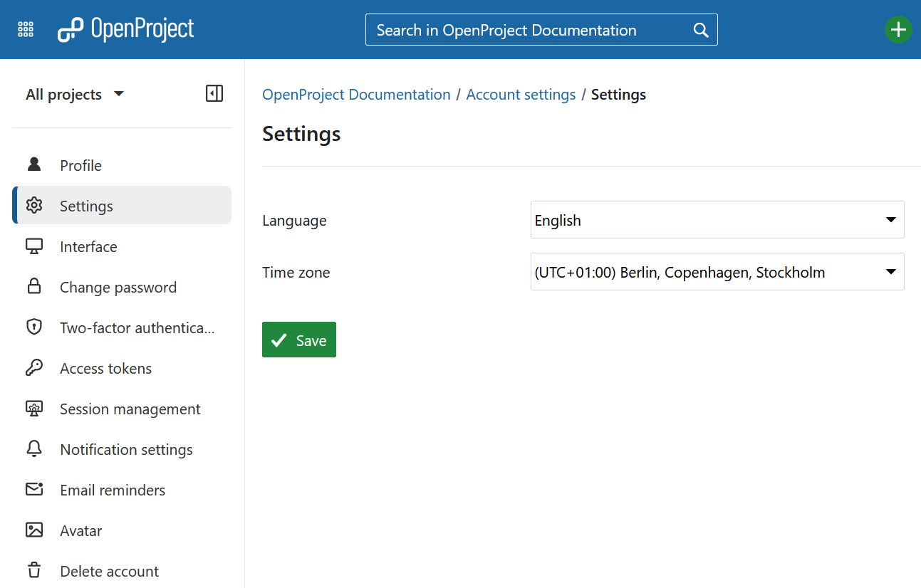The height and width of the screenshot is (588, 921).
Task: Click the Email reminders envelope icon
Action: [34, 490]
